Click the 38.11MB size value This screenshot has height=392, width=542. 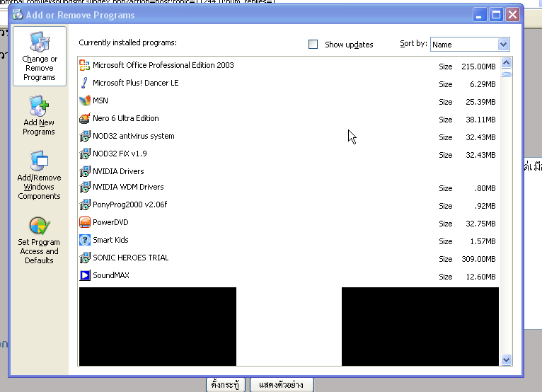(480, 120)
